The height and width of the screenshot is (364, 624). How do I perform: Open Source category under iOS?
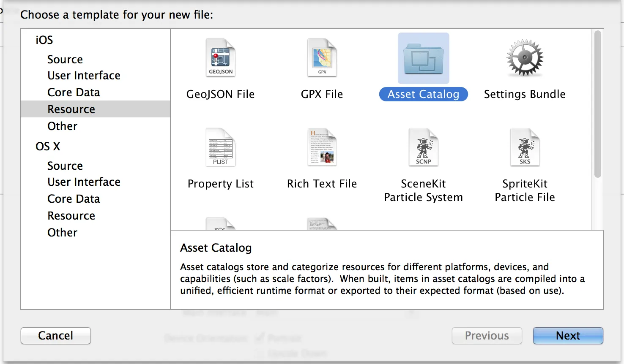click(x=65, y=60)
